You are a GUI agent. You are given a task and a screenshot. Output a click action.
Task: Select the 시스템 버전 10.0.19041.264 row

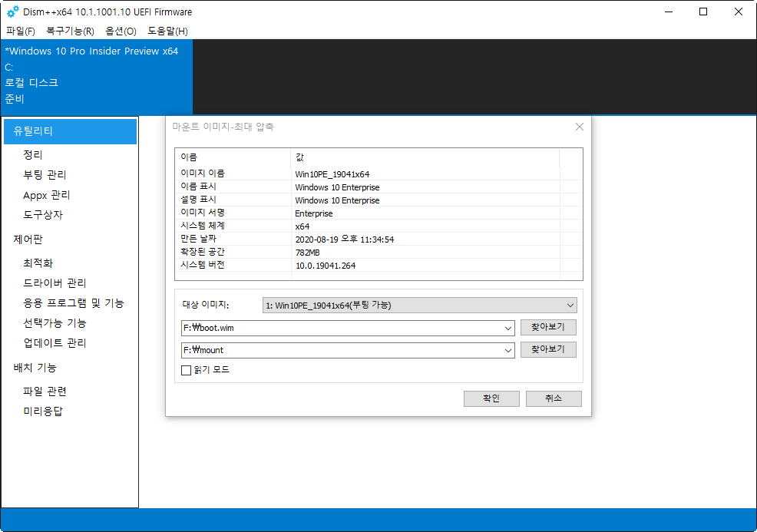378,265
